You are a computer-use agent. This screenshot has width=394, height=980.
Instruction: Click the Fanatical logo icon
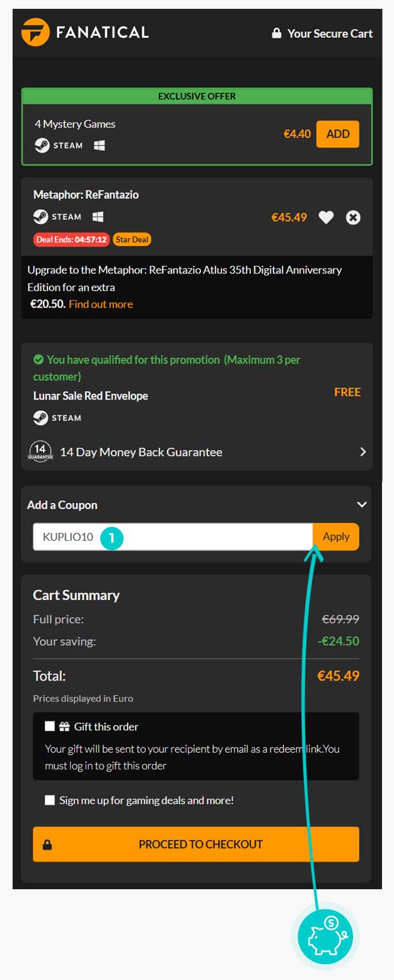35,32
